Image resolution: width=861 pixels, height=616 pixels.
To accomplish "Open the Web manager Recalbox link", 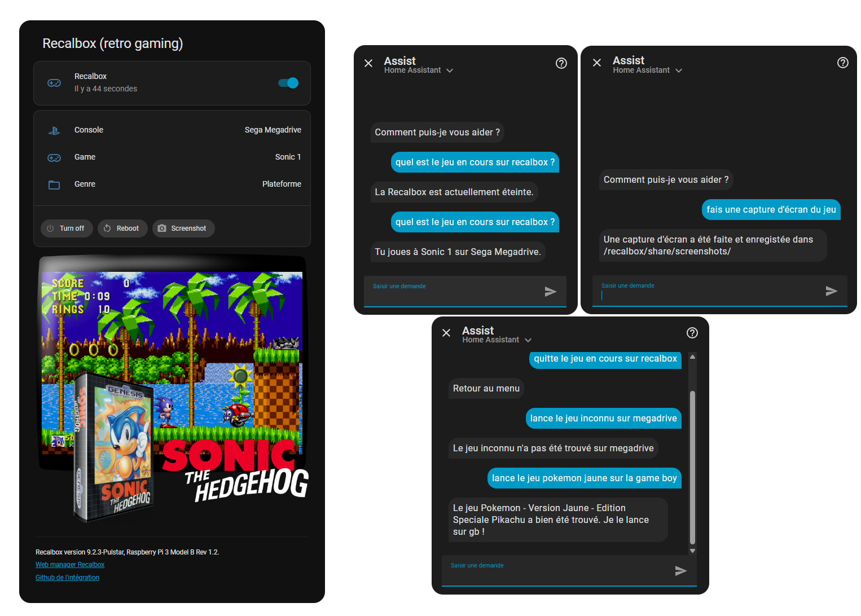I will tap(70, 565).
